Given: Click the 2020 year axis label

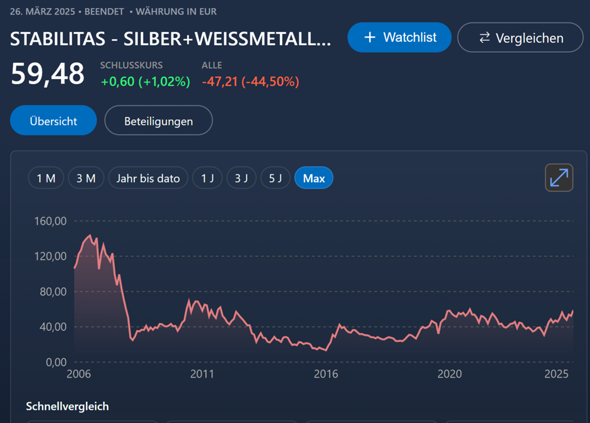Looking at the screenshot, I should point(449,374).
